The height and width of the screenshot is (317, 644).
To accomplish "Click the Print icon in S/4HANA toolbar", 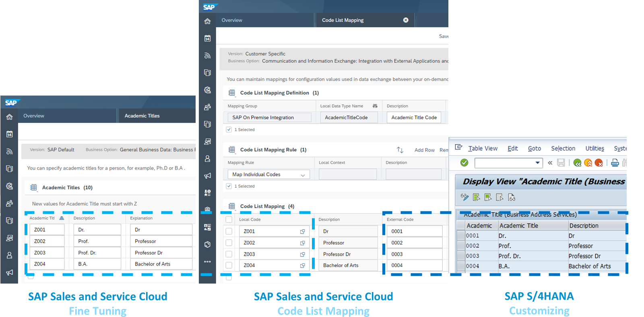I will pos(615,163).
